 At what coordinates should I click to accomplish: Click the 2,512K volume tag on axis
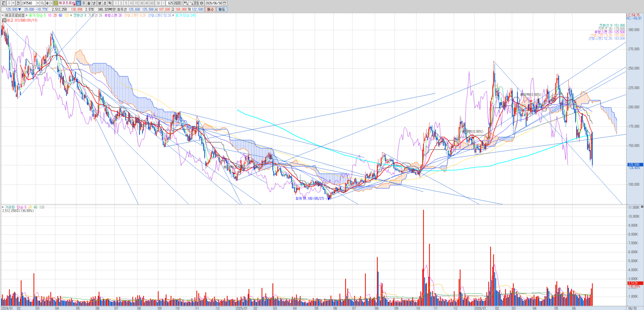(635, 283)
